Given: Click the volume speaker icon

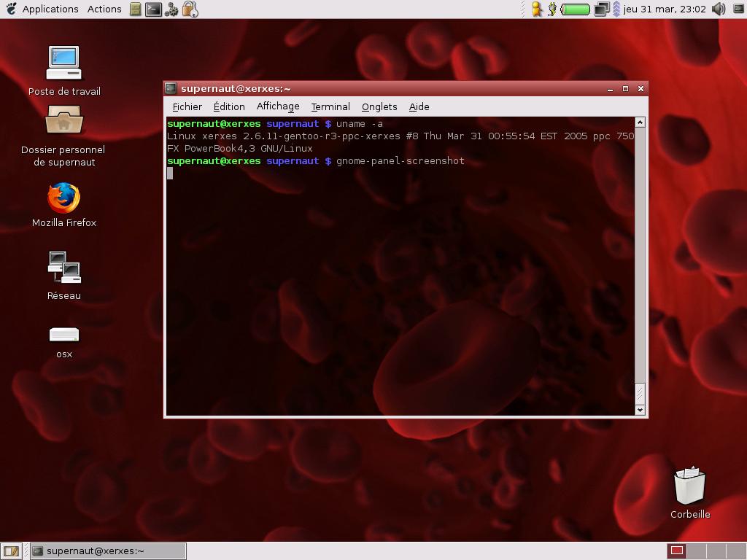Looking at the screenshot, I should (x=719, y=9).
